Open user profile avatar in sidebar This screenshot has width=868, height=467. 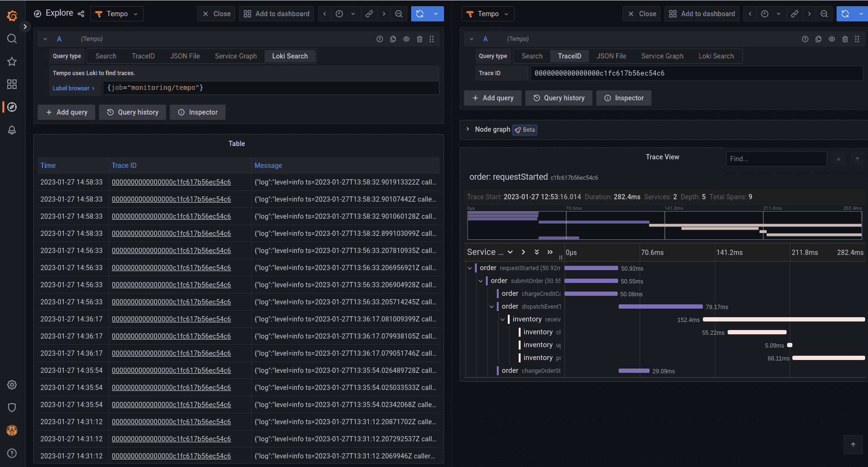pos(12,430)
